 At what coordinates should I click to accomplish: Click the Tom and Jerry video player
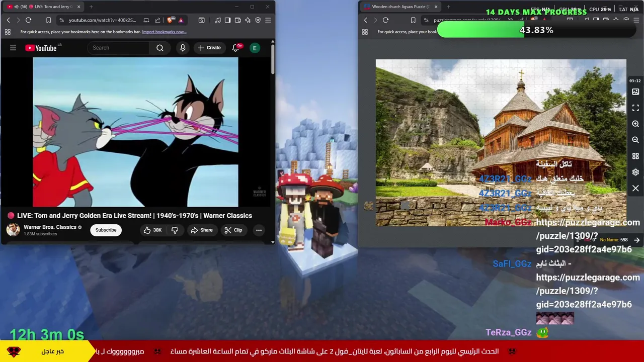tap(135, 132)
